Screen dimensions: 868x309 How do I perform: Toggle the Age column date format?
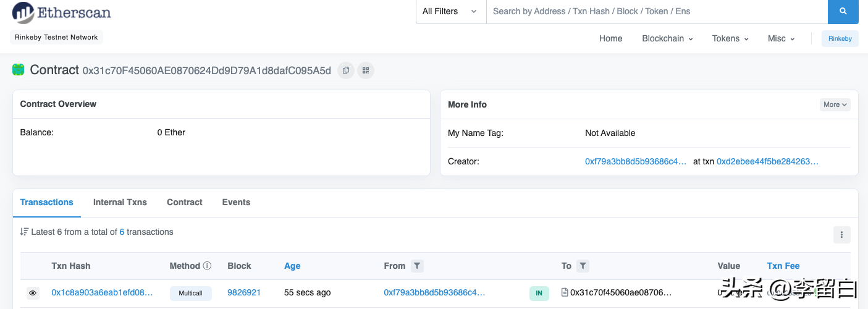pyautogui.click(x=292, y=266)
